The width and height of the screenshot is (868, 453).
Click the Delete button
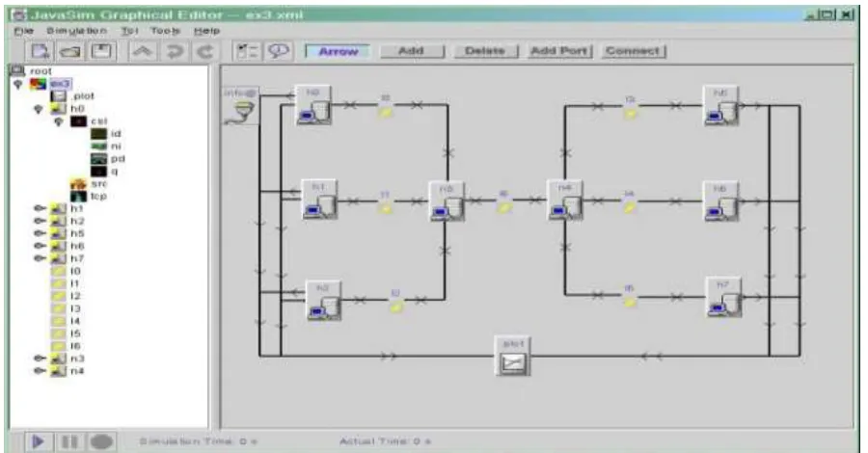[x=485, y=51]
